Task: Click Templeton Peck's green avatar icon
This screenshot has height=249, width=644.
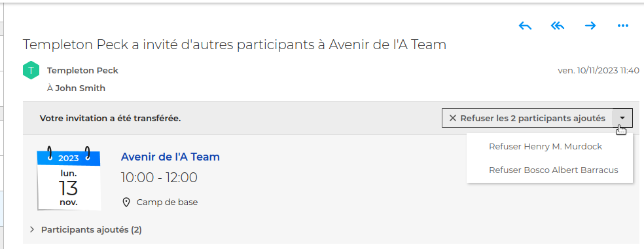Action: [31, 70]
